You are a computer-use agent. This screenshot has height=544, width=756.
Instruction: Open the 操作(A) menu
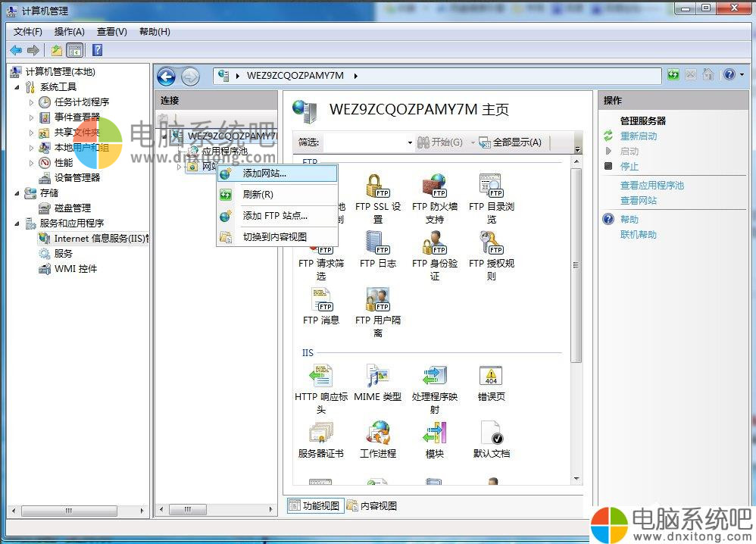(70, 32)
